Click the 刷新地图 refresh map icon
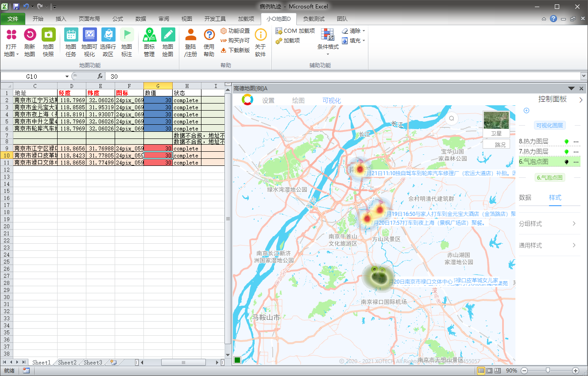Image resolution: width=588 pixels, height=376 pixels. click(30, 35)
